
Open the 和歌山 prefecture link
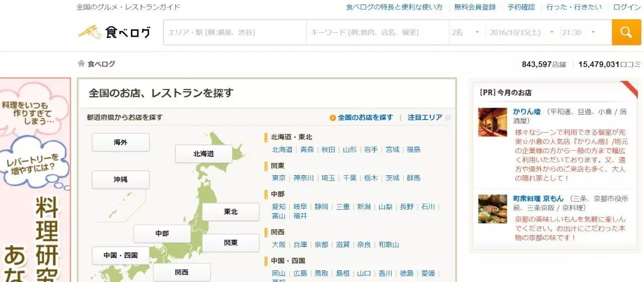(389, 245)
